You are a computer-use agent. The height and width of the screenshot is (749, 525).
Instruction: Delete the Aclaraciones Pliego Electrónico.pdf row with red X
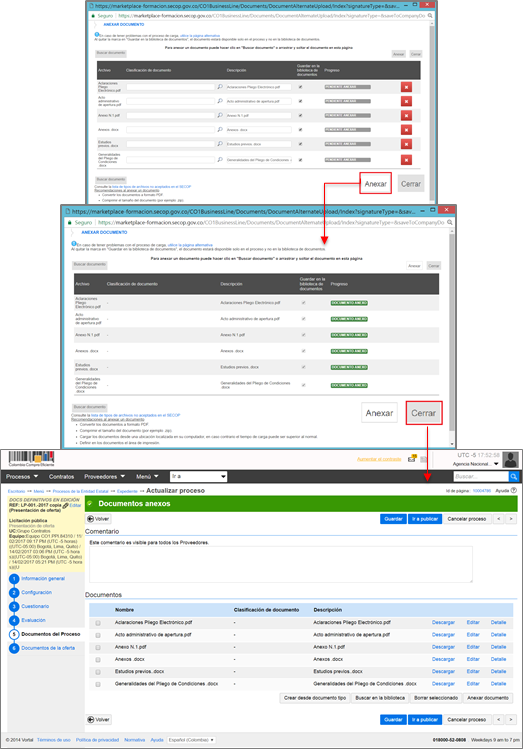pos(406,87)
